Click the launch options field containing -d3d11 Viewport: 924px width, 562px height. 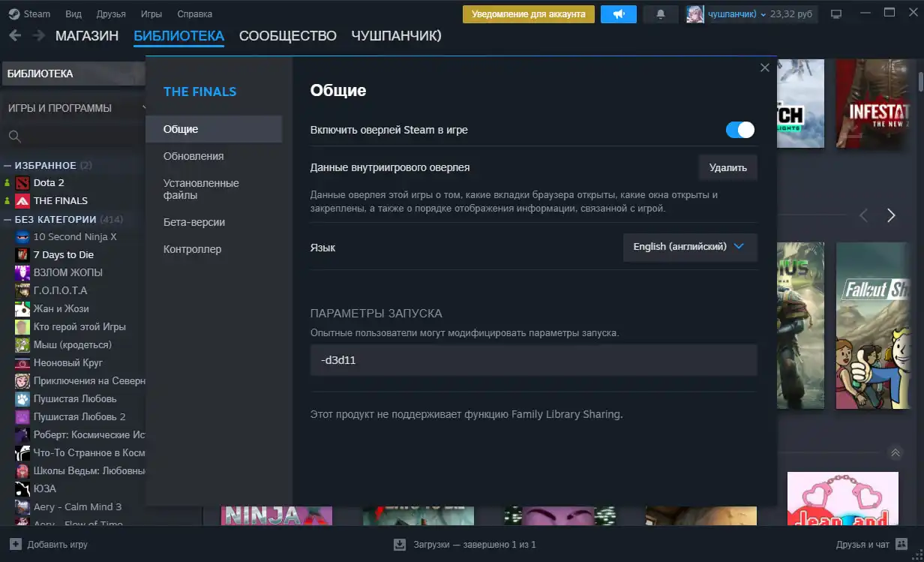pyautogui.click(x=534, y=360)
